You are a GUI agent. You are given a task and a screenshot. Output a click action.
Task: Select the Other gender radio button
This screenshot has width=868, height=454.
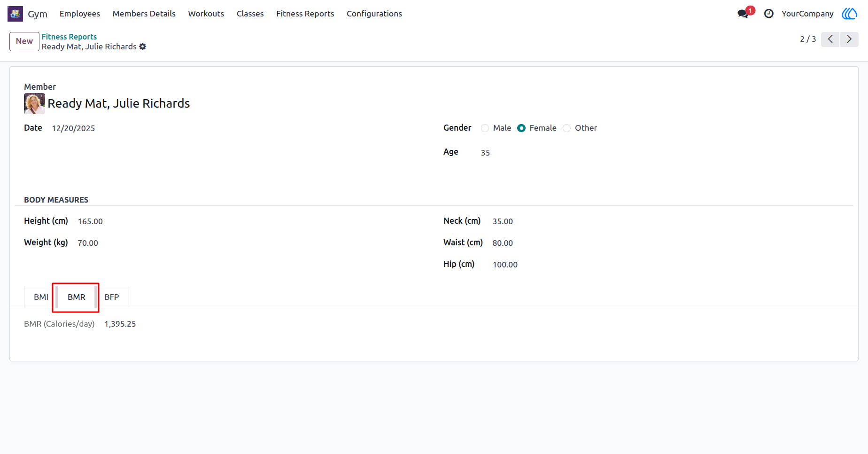click(567, 128)
